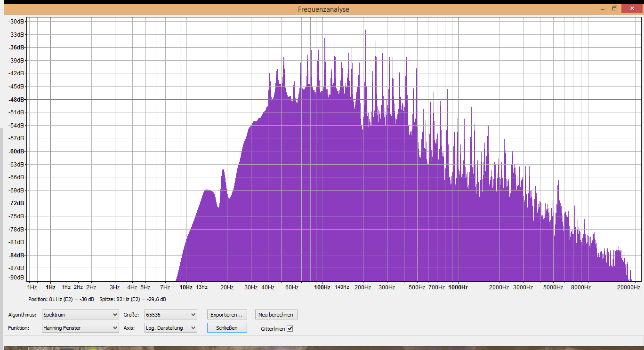
Task: Click the -90dB axis label
Action: pos(16,278)
